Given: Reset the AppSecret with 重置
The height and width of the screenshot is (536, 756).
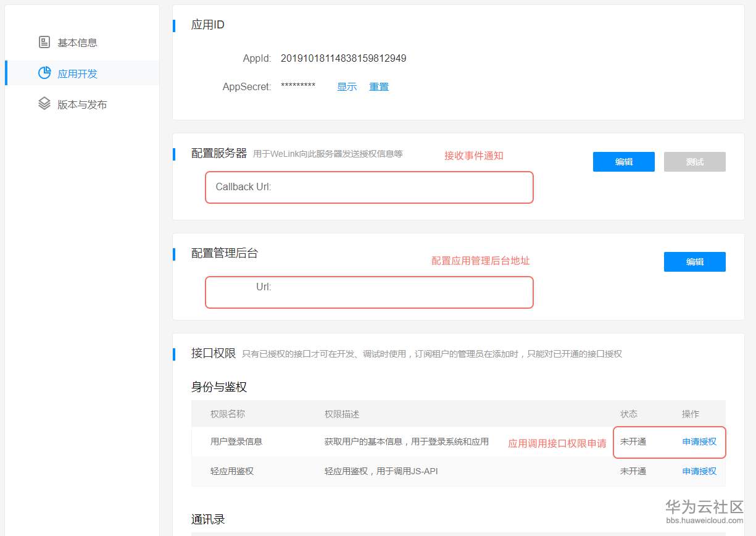Looking at the screenshot, I should pyautogui.click(x=379, y=87).
